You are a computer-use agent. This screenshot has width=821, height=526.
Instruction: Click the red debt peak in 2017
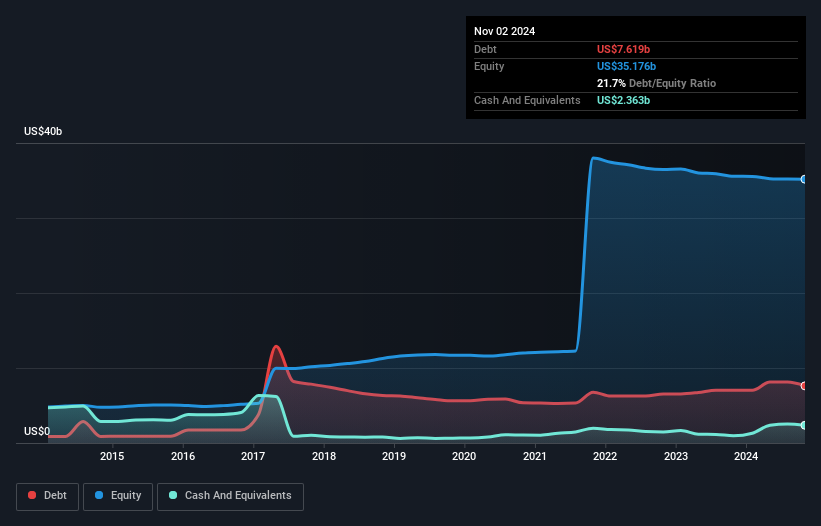[276, 346]
